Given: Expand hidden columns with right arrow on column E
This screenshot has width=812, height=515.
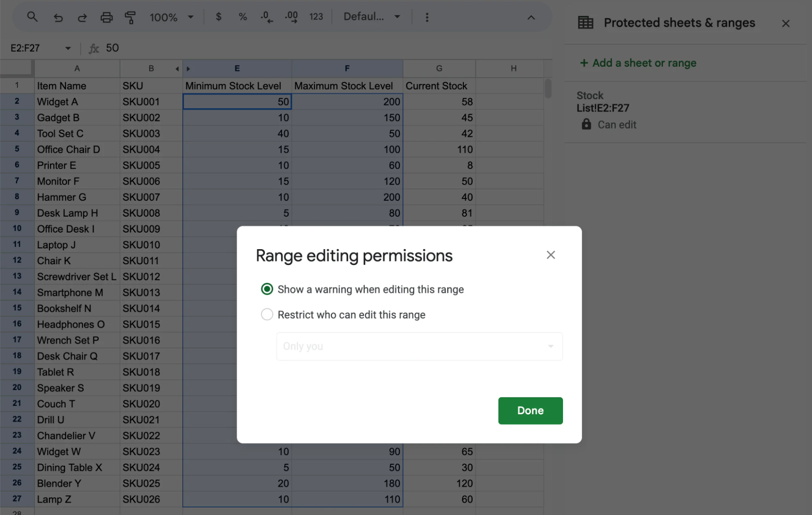Looking at the screenshot, I should click(x=188, y=69).
